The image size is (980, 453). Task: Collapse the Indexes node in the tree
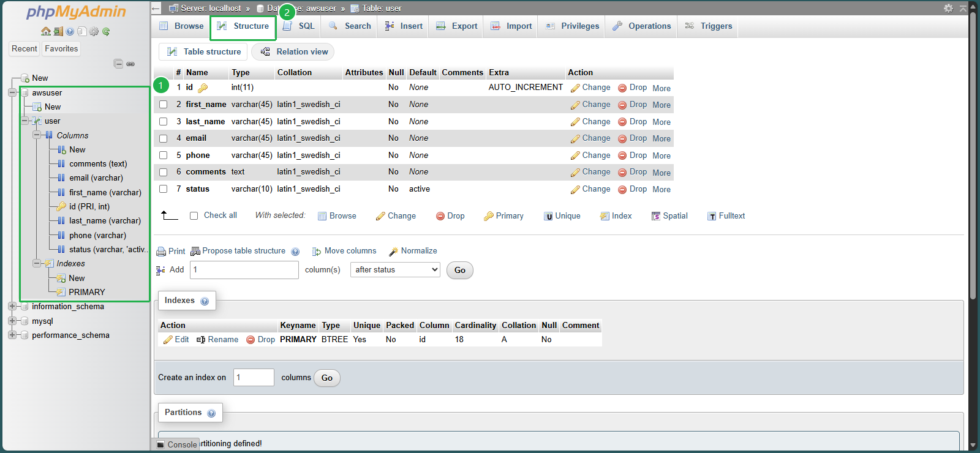37,263
